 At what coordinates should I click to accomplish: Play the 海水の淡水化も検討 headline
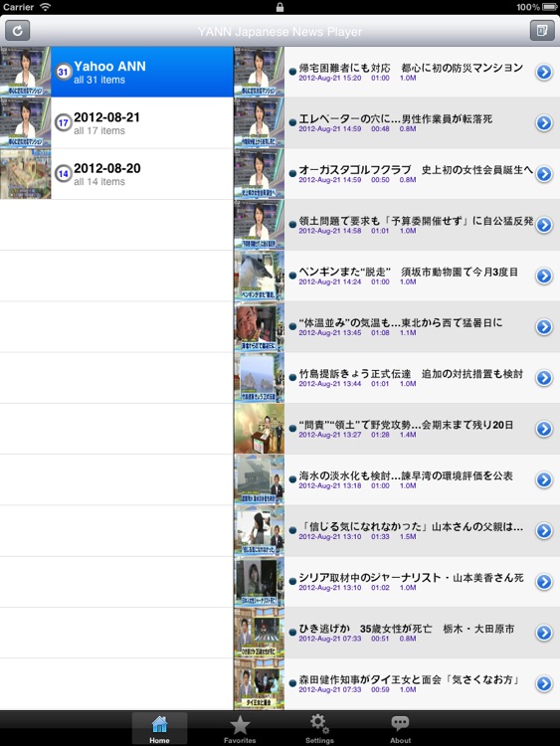(x=406, y=475)
